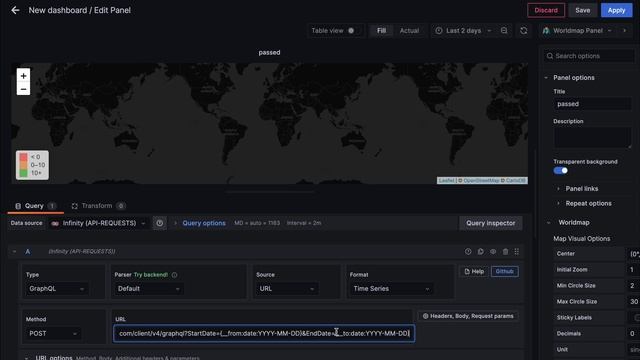
Task: Open the Last 2 days time picker
Action: click(463, 31)
